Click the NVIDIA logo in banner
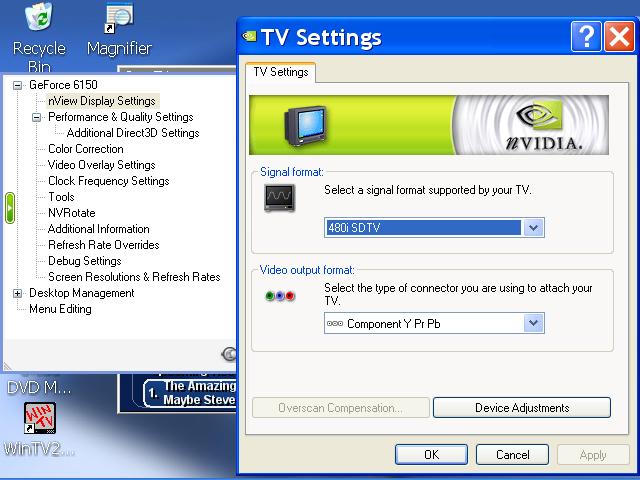 point(543,125)
